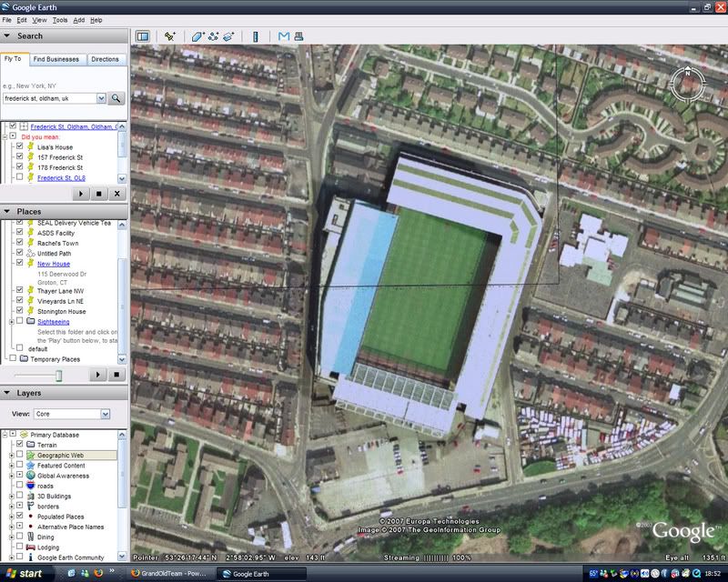This screenshot has height=582, width=728.
Task: Expand the Sightseeing folder tree node
Action: coord(12,321)
